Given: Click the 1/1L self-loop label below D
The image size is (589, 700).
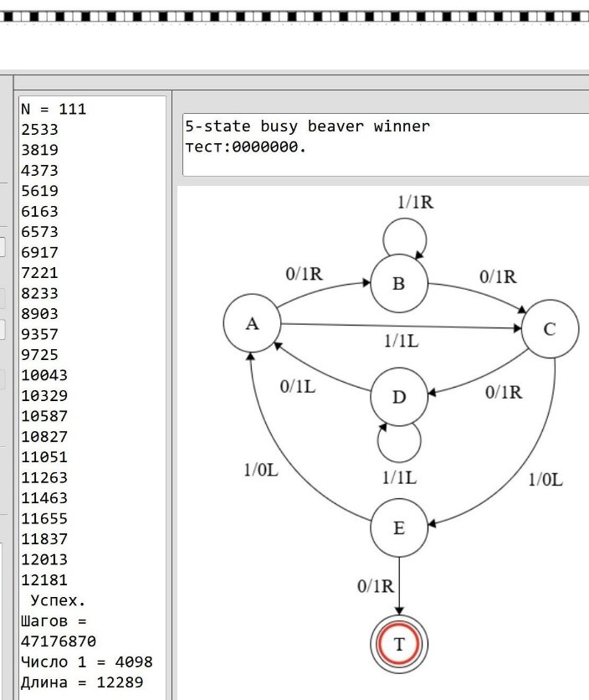Looking at the screenshot, I should 399,477.
